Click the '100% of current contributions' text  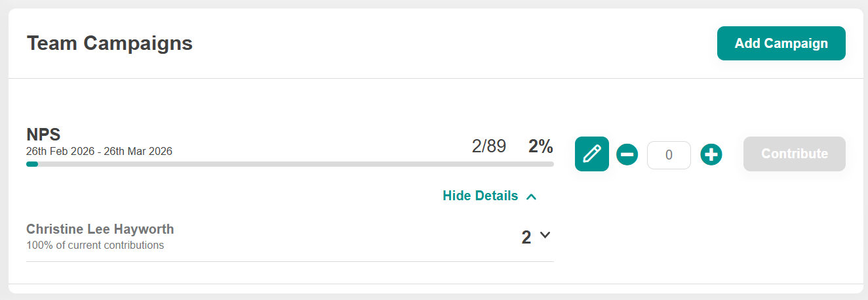[x=95, y=246]
